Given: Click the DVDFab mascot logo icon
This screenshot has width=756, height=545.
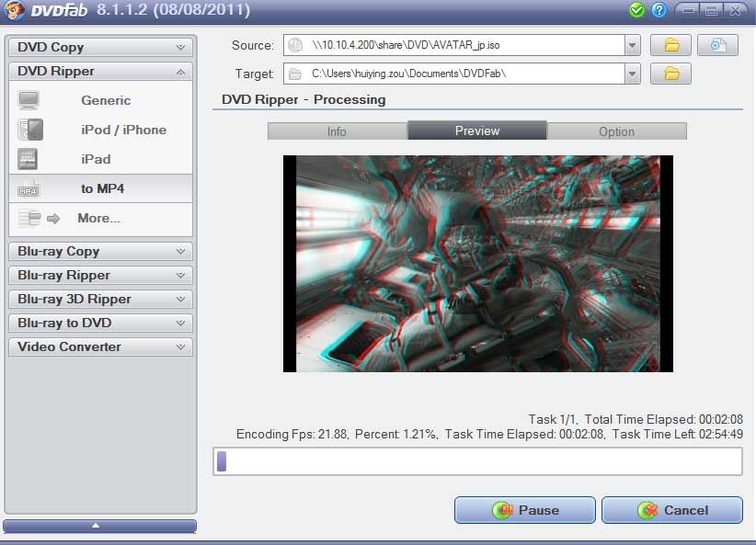Looking at the screenshot, I should point(15,10).
